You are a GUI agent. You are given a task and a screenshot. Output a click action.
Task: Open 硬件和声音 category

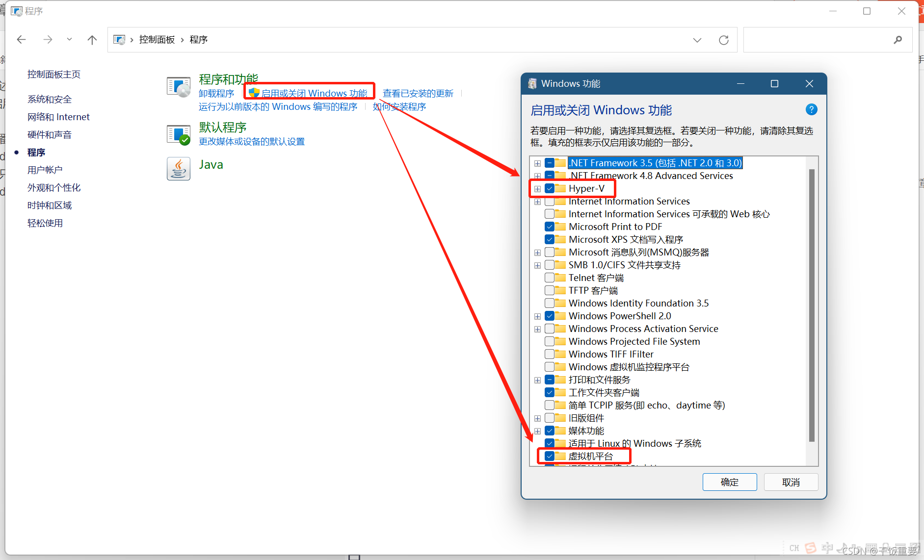tap(50, 134)
